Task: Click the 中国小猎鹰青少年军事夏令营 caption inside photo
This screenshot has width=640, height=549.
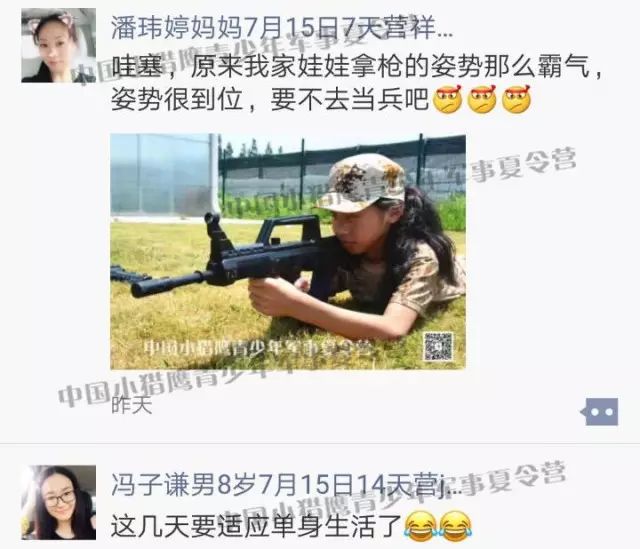Action: point(257,348)
